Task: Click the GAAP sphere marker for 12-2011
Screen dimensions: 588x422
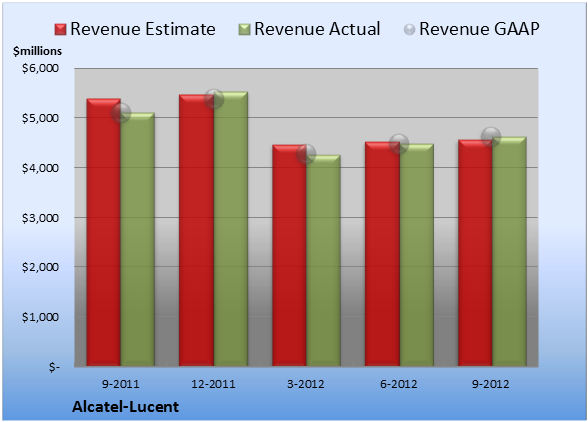Action: click(214, 99)
